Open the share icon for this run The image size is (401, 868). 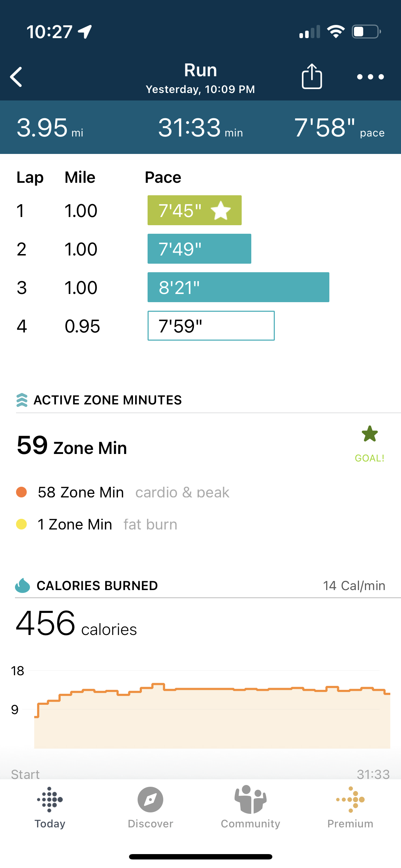[x=312, y=76]
